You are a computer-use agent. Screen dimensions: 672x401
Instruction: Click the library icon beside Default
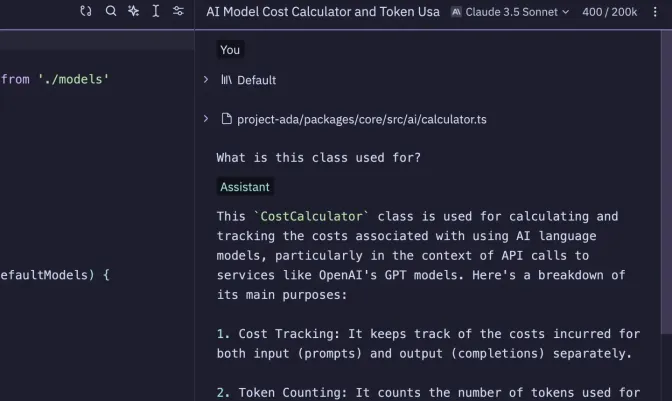pyautogui.click(x=226, y=80)
